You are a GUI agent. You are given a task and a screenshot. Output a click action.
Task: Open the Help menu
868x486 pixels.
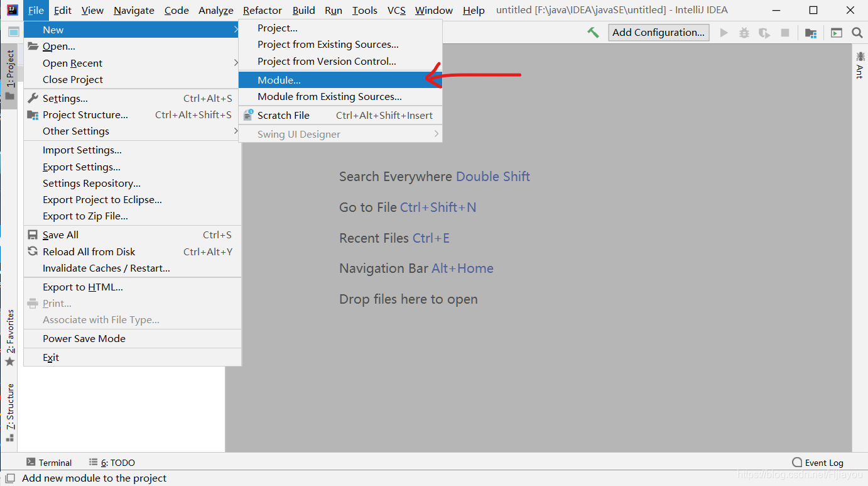[474, 10]
